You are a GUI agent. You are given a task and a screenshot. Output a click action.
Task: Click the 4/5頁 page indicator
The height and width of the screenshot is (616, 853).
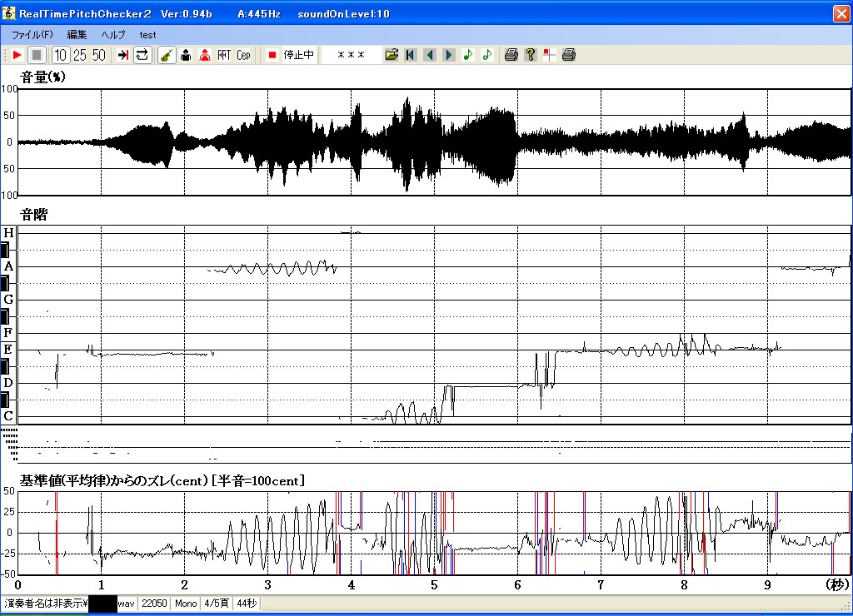click(x=217, y=604)
